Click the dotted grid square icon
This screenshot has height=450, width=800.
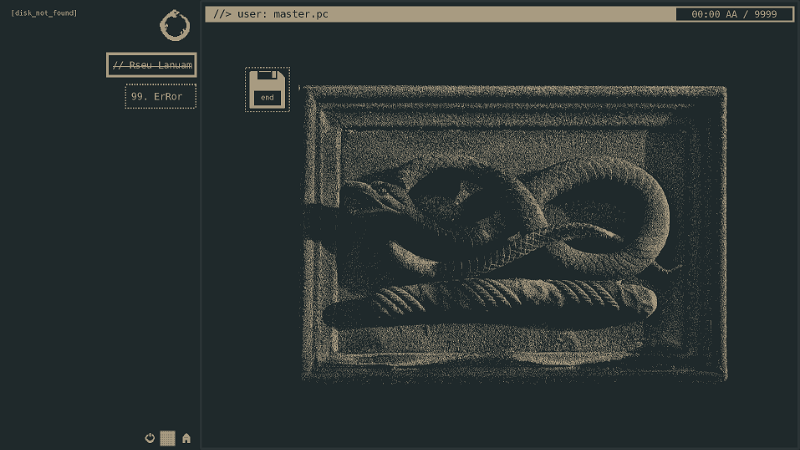point(168,438)
